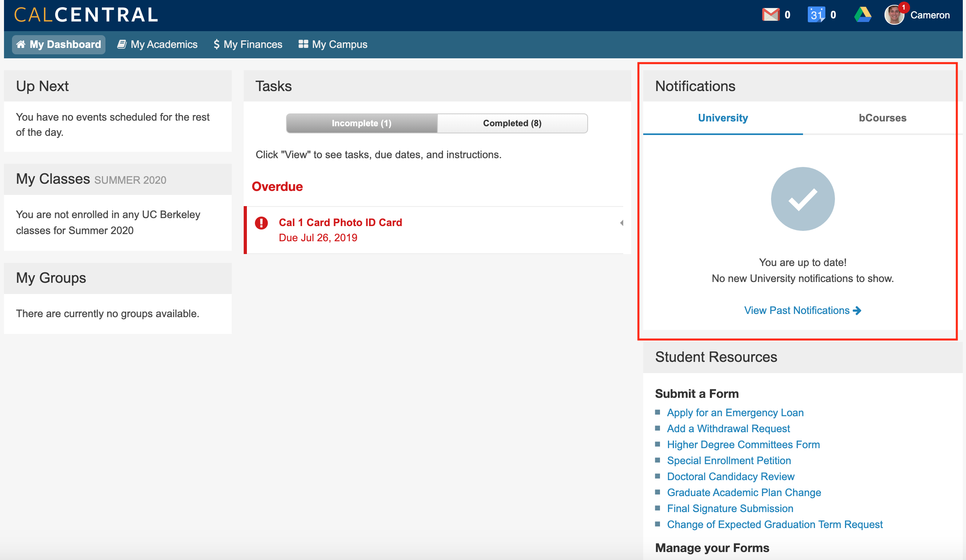The height and width of the screenshot is (560, 966).
Task: Open Special Enrollment Petition
Action: [x=729, y=461]
